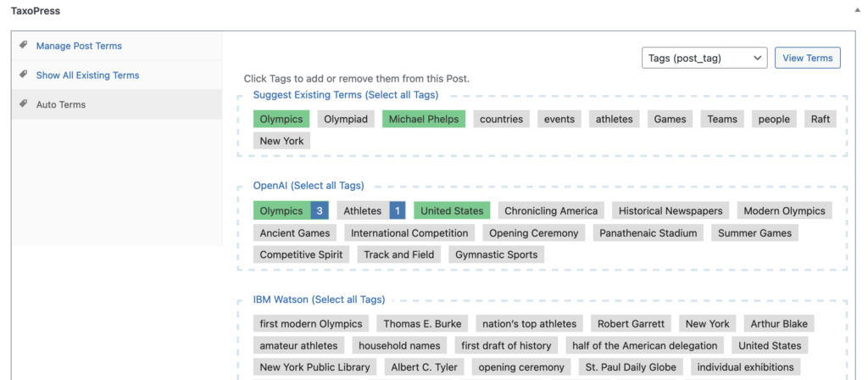Screen dimensions: 868x380
Task: Add the events tag
Action: [x=559, y=119]
